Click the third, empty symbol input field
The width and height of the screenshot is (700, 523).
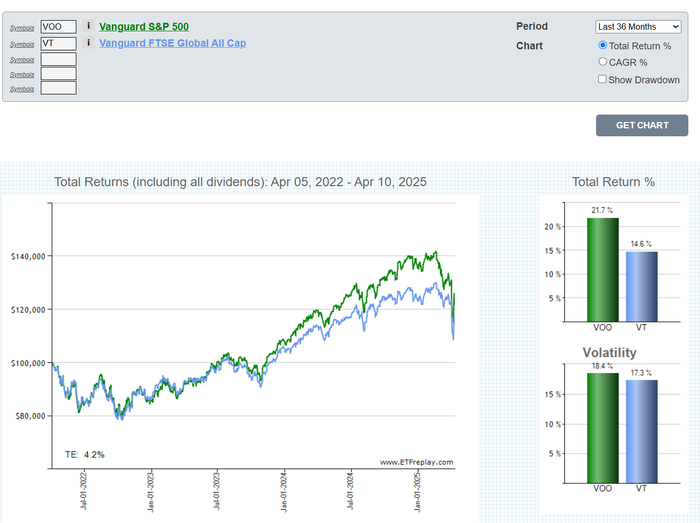coord(59,59)
